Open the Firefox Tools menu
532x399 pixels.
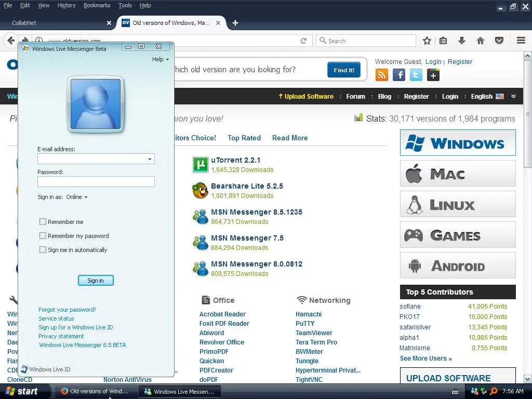(x=125, y=5)
